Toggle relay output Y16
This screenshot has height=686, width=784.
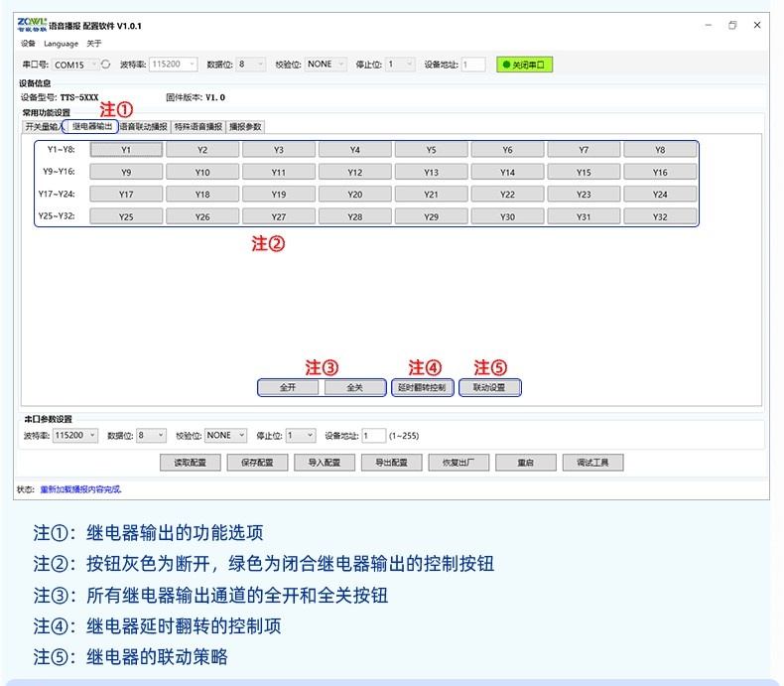point(660,172)
